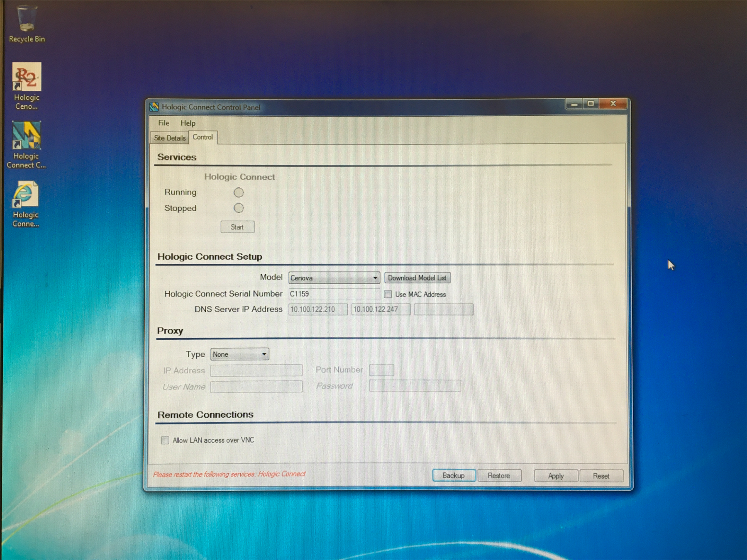Expand the Model dropdown showing Cenova

tap(334, 278)
